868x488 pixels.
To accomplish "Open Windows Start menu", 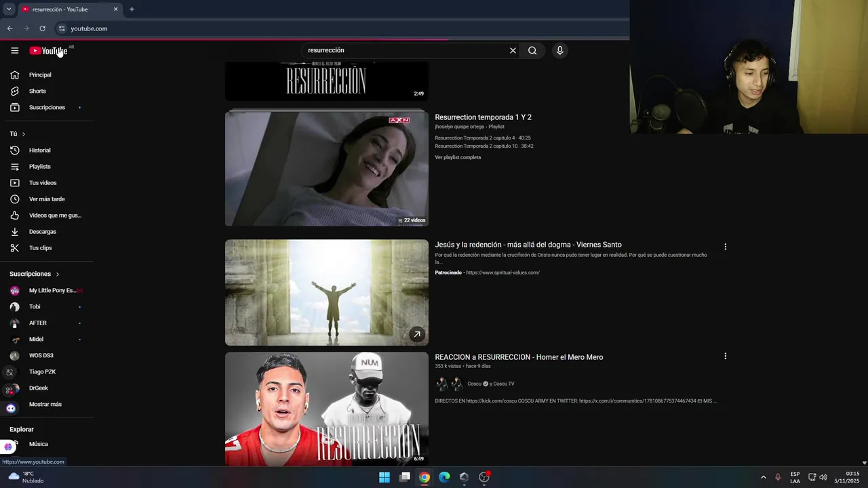I will coord(384,477).
